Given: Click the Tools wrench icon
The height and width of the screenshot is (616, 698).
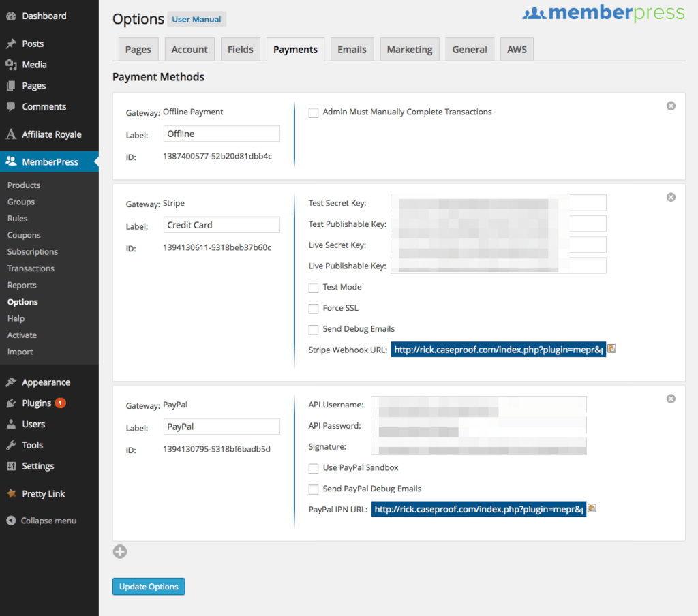Looking at the screenshot, I should coord(11,445).
